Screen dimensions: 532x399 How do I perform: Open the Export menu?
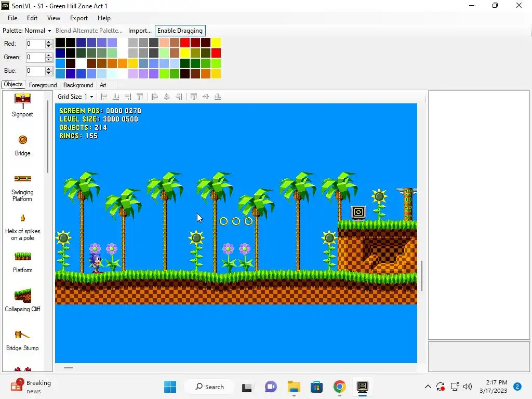79,18
